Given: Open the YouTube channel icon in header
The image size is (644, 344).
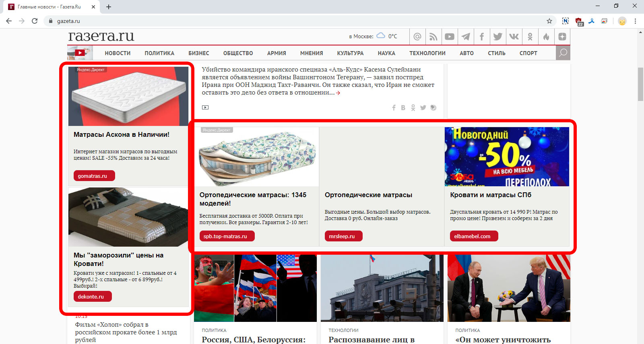Looking at the screenshot, I should click(450, 37).
